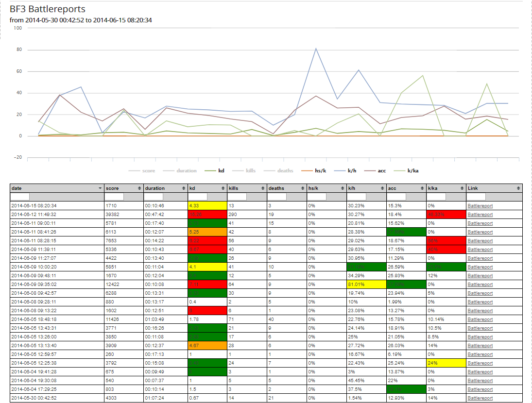This screenshot has height=403, width=532.
Task: Select date cell 2014-06-08 09:28:11
Action: (57, 302)
